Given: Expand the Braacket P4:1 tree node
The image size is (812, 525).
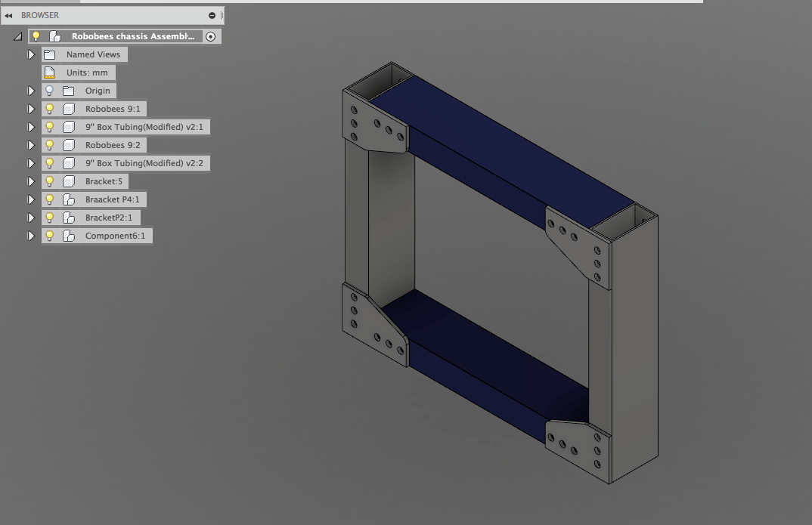Looking at the screenshot, I should click(31, 199).
